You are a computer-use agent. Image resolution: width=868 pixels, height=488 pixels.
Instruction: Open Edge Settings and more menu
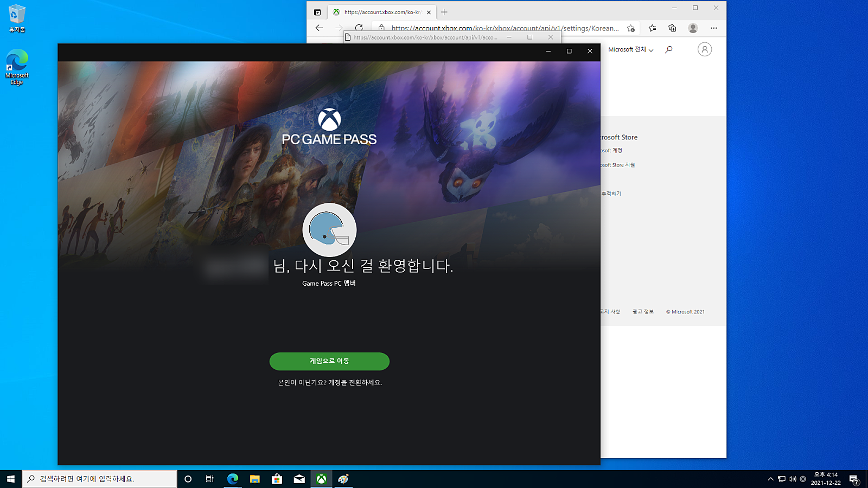click(713, 28)
